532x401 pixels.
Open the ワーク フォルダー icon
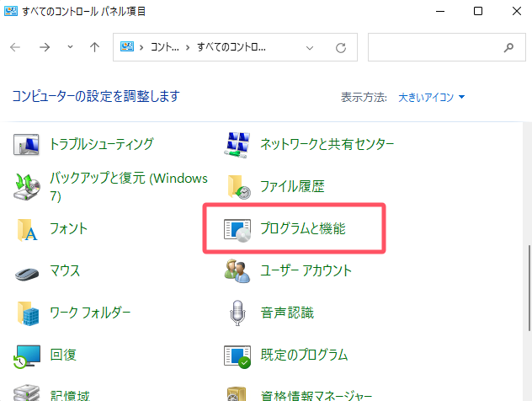point(28,313)
